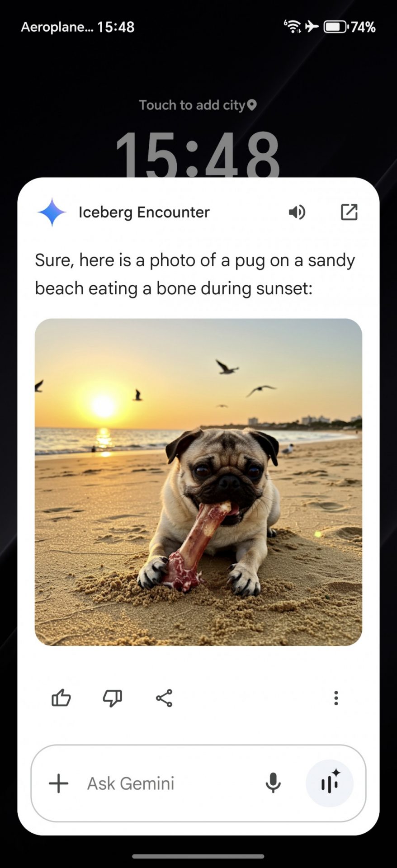The image size is (397, 868).
Task: Give the response a thumbs up
Action: [61, 698]
